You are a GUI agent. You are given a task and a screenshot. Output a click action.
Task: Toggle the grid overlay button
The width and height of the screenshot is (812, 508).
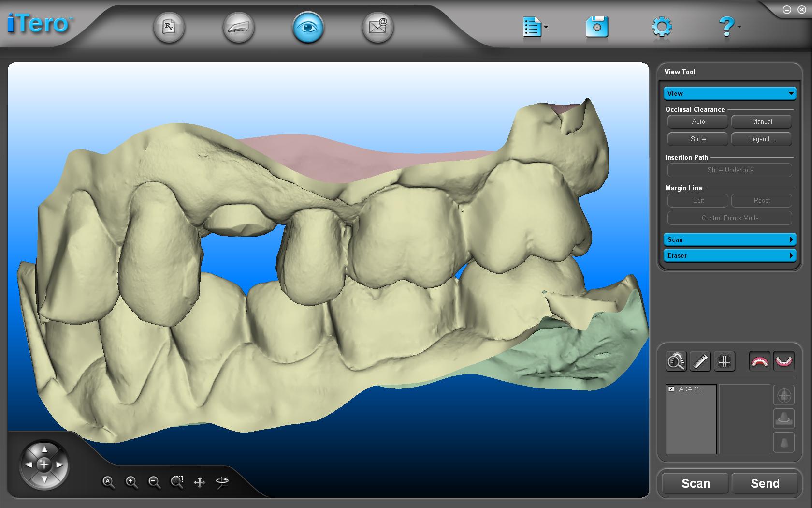[724, 361]
